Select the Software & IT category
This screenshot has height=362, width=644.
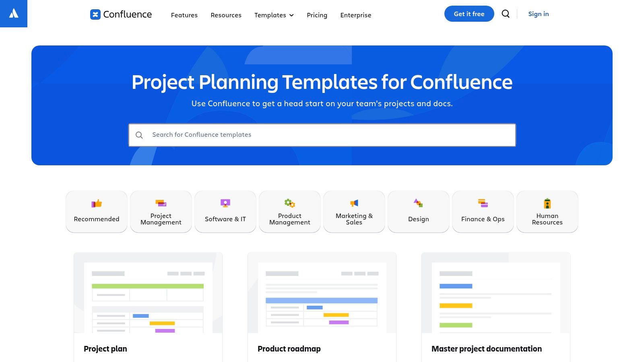[225, 212]
